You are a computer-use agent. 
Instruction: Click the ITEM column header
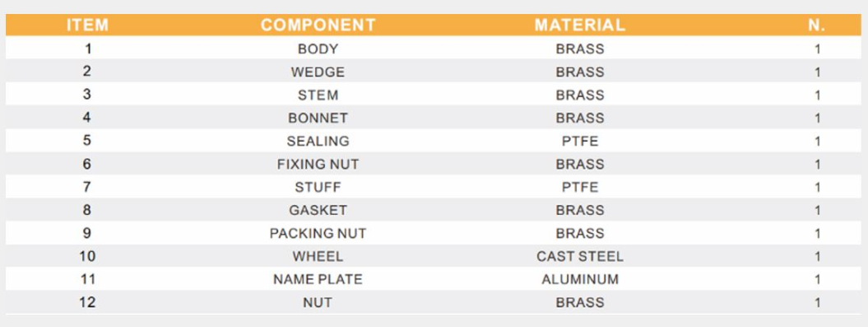pyautogui.click(x=87, y=25)
